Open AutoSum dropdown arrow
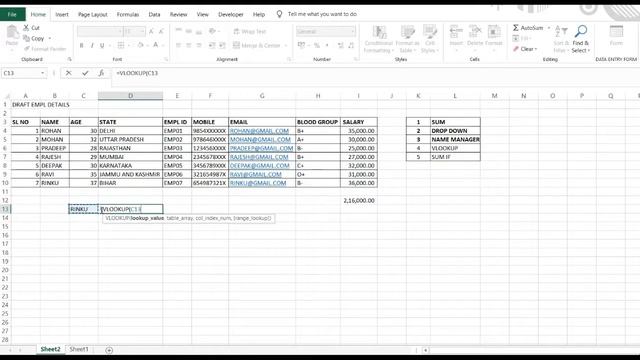 tap(549, 28)
